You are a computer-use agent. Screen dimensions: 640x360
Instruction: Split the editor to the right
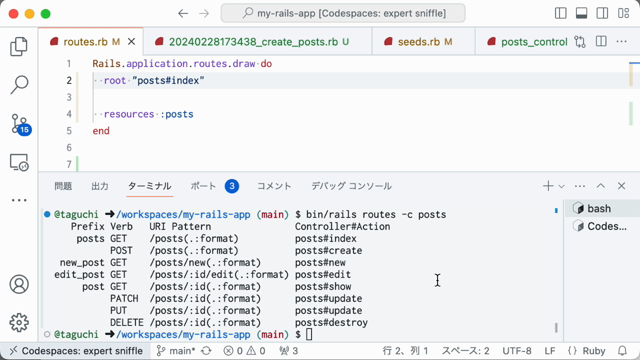[x=601, y=42]
